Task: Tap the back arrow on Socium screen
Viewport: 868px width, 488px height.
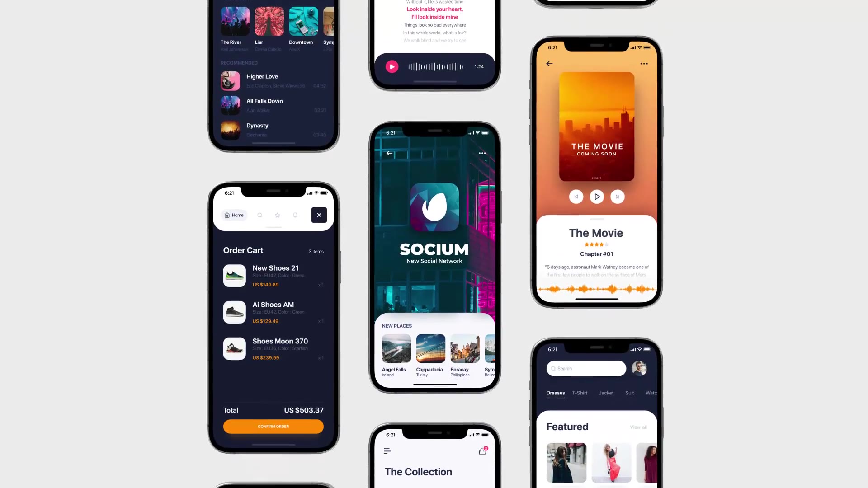Action: click(x=389, y=153)
